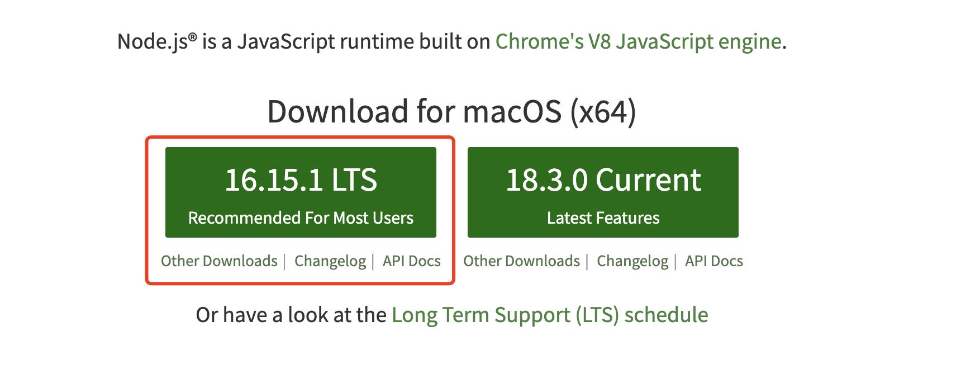Open API Docs beneath 16.15.1 LTS

click(x=411, y=261)
